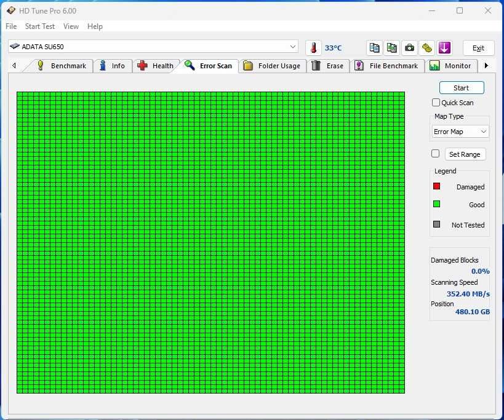Open the View menu
The image size is (504, 420).
tap(71, 26)
